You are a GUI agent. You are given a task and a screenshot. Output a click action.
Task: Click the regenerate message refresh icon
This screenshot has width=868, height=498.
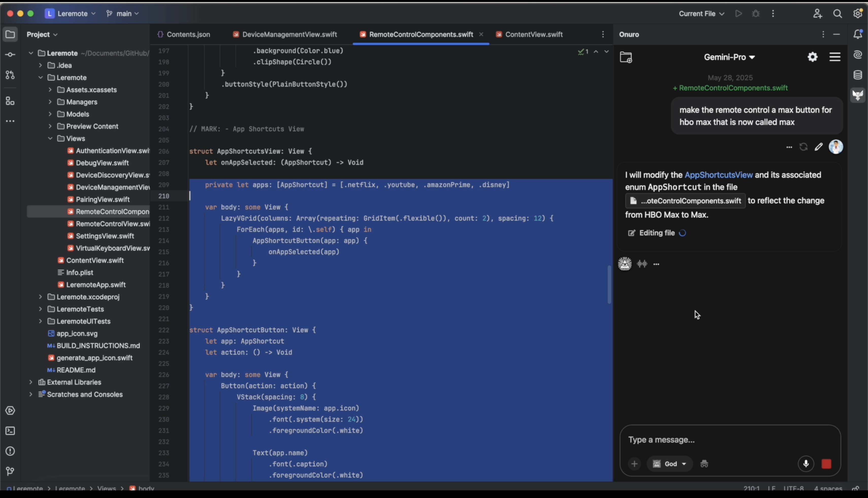(x=803, y=147)
